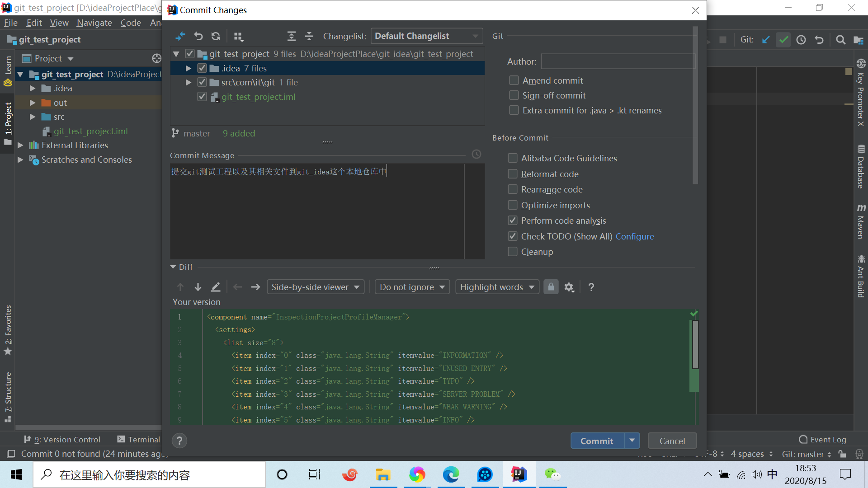Viewport: 868px width, 488px height.
Task: Compare next file arrow
Action: tap(255, 287)
